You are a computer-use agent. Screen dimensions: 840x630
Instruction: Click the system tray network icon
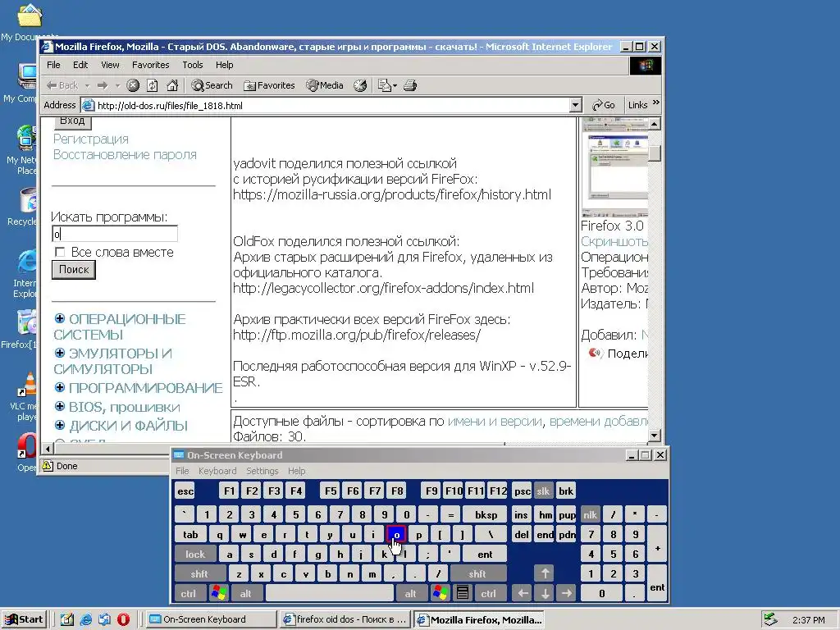769,619
